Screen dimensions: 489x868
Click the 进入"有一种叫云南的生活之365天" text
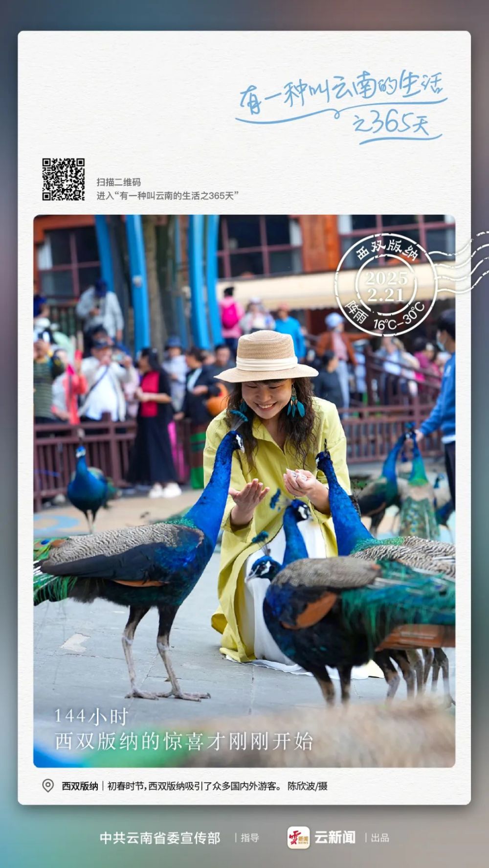[167, 196]
